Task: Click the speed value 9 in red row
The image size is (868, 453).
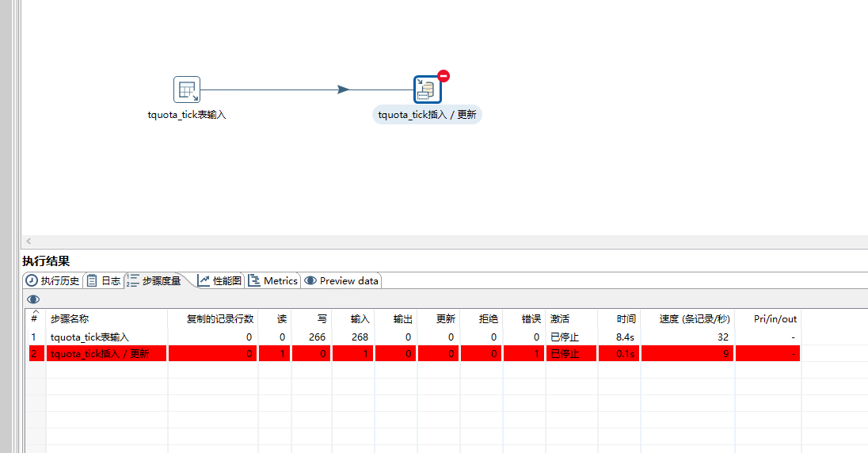Action: click(687, 353)
